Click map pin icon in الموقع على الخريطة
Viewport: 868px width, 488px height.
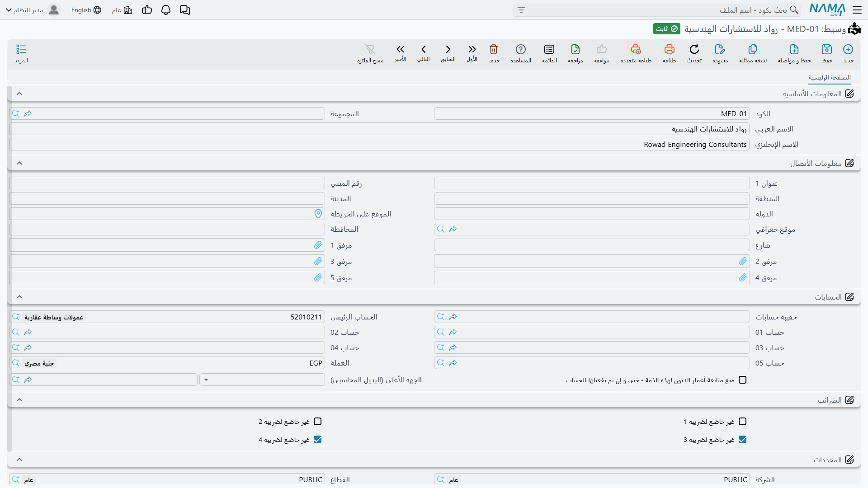(x=318, y=214)
